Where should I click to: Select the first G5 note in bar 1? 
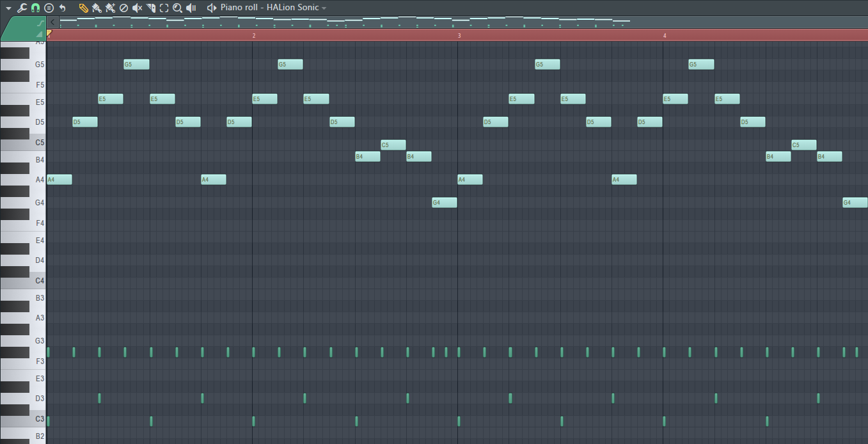click(x=136, y=65)
